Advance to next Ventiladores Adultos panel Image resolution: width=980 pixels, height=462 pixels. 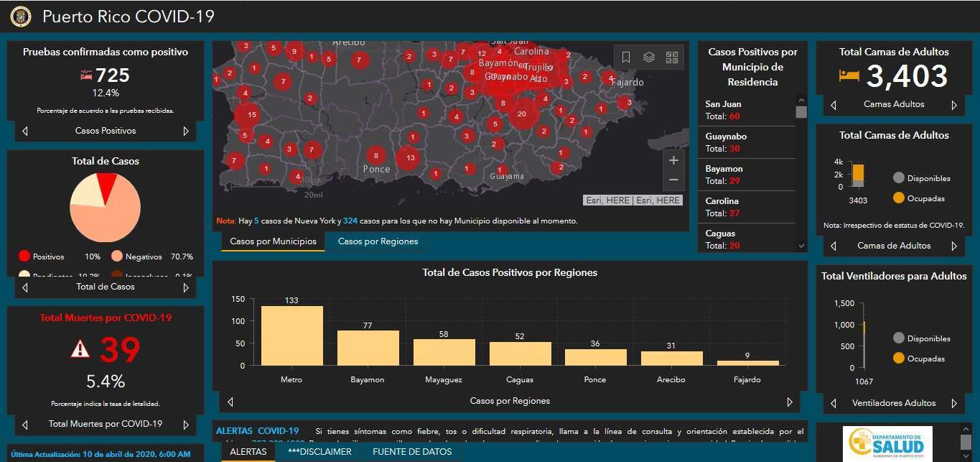tap(954, 403)
